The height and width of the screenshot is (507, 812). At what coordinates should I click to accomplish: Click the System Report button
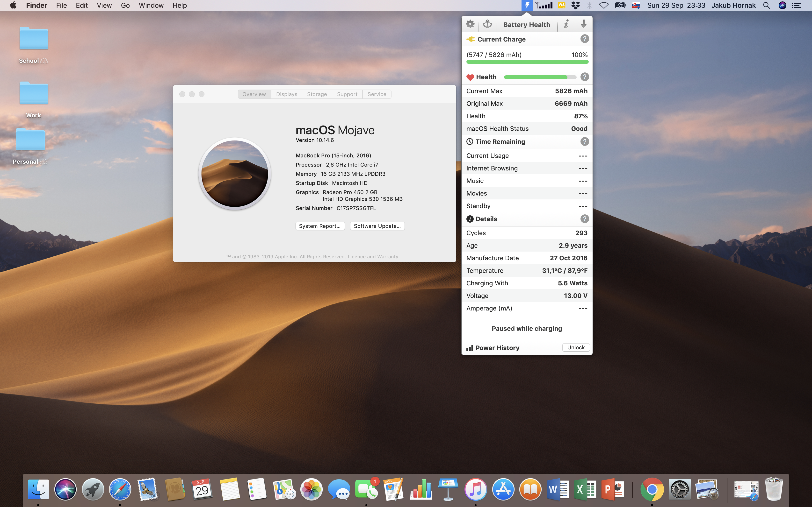pos(320,226)
